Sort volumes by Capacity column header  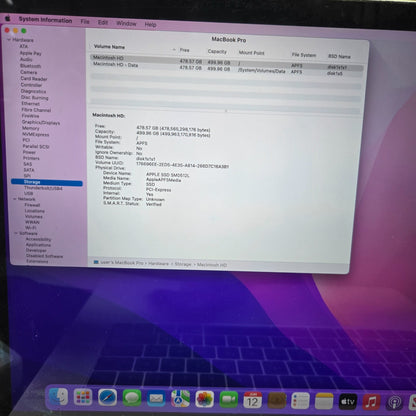click(217, 51)
